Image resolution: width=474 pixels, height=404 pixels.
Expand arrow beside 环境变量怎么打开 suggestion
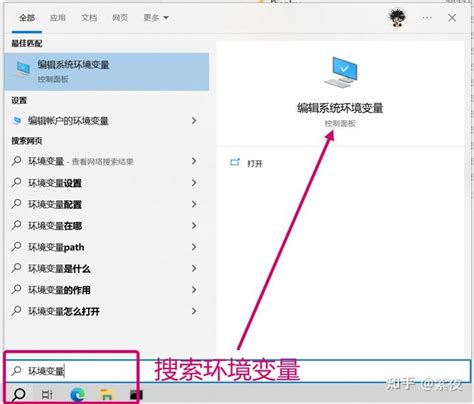(x=194, y=311)
